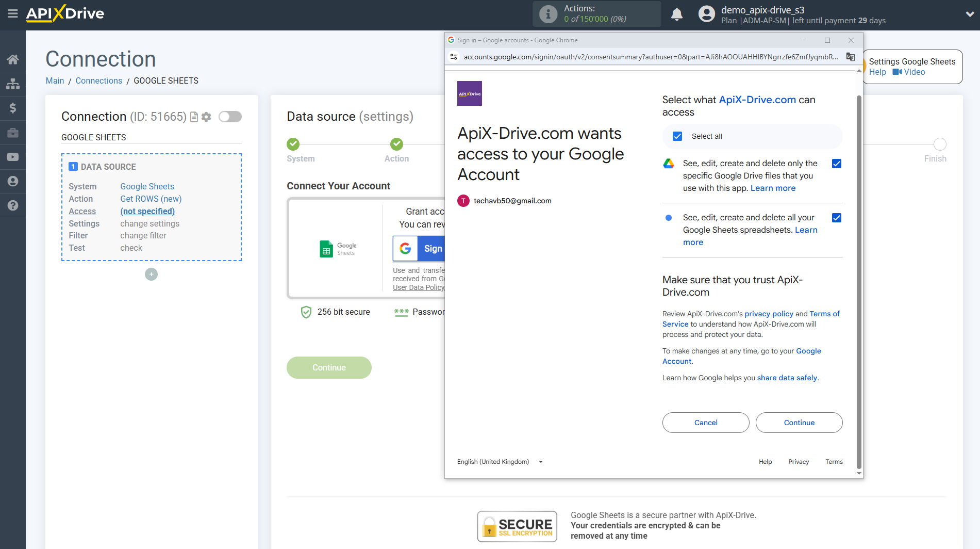Click the change settings text
This screenshot has width=980, height=549.
[x=150, y=223]
